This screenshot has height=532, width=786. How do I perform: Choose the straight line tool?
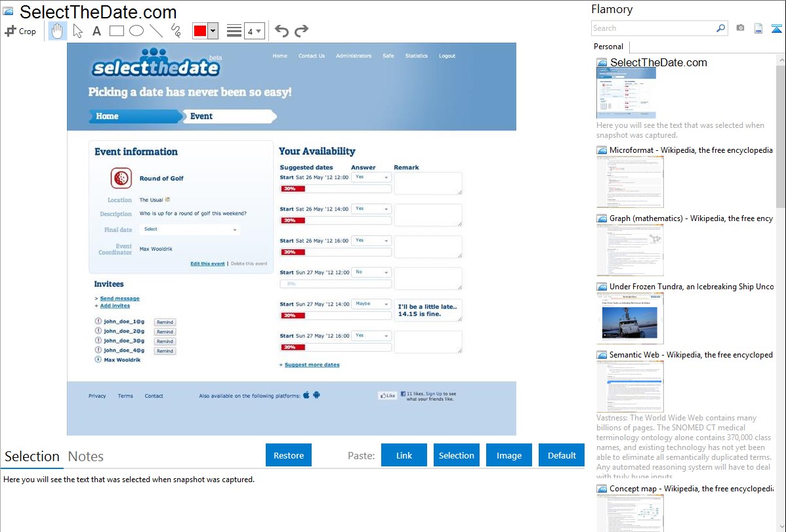pos(156,31)
